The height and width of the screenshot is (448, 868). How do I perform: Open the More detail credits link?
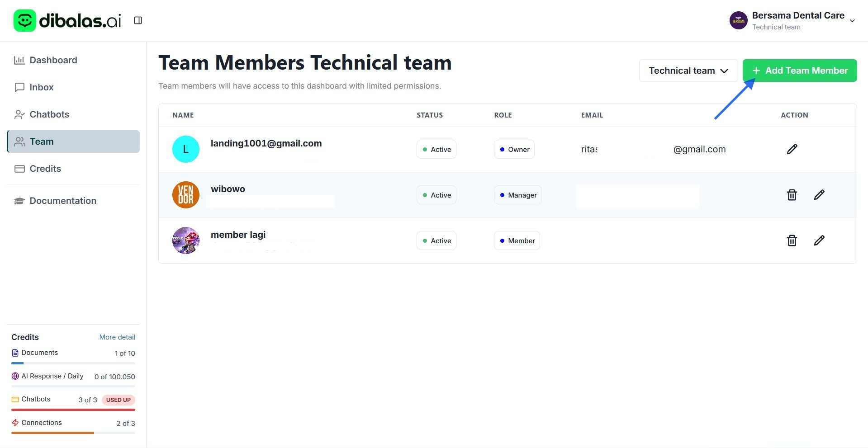click(117, 337)
